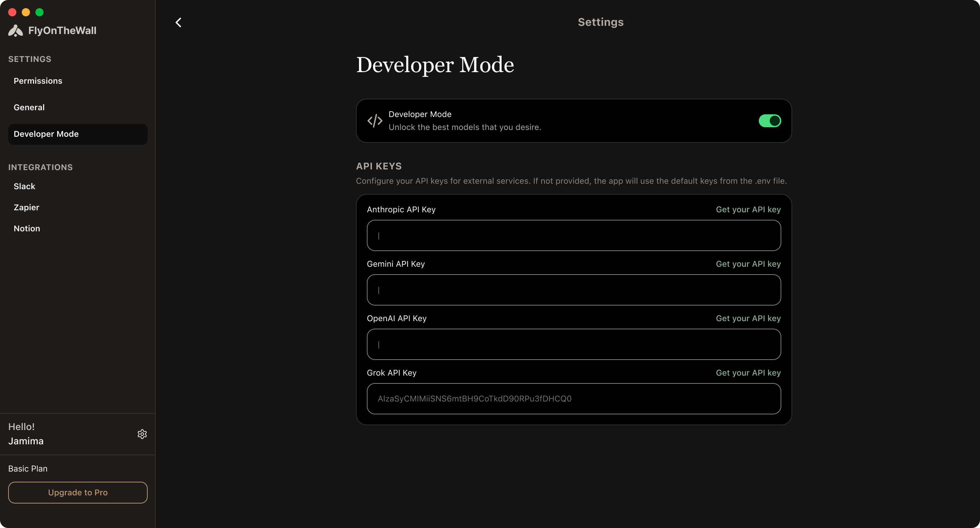
Task: Get your API key link for Grok
Action: [748, 373]
